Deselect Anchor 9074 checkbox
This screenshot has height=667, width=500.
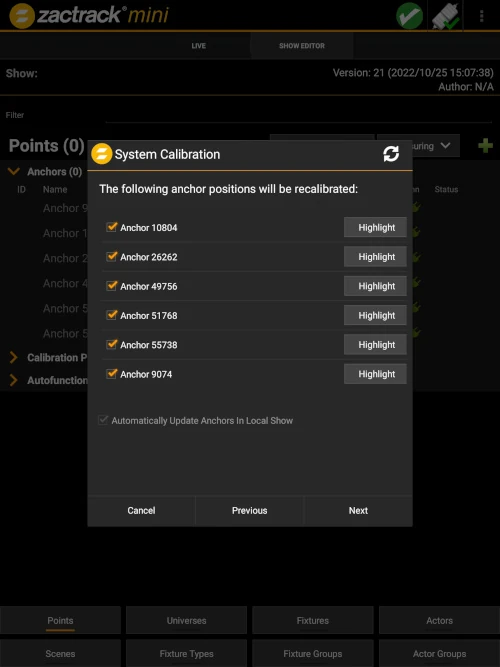coord(111,373)
